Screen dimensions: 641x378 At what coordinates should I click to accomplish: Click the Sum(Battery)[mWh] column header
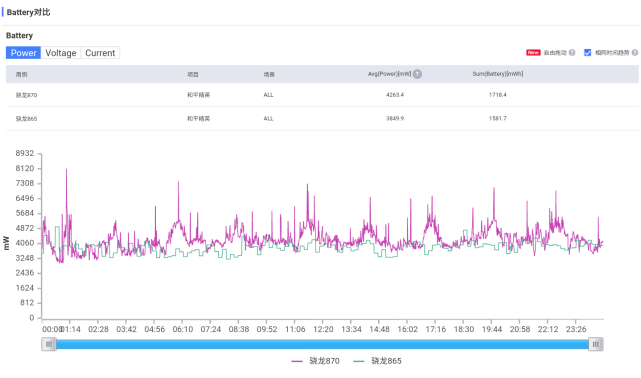[x=498, y=74]
